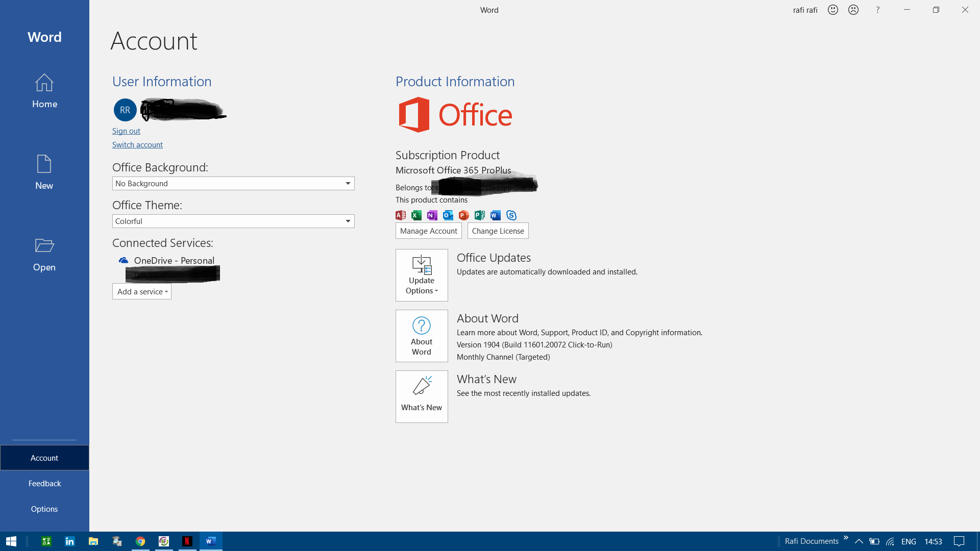Image resolution: width=980 pixels, height=551 pixels.
Task: Click rafi rafi user name in title bar
Action: click(x=805, y=10)
